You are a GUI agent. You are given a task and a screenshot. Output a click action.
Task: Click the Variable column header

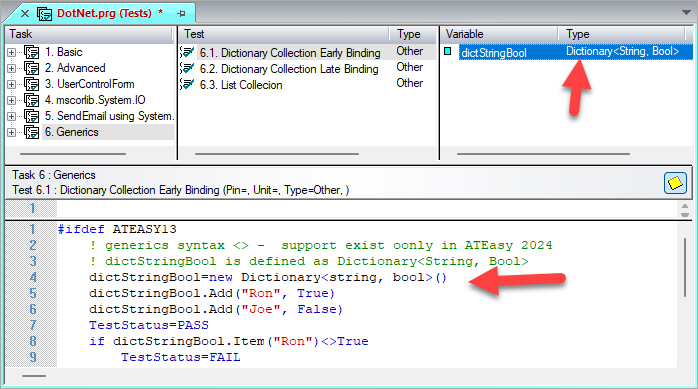pos(499,34)
